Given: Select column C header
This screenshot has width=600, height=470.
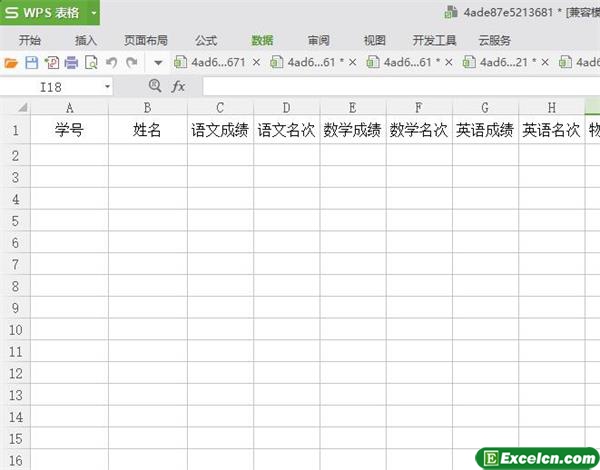Looking at the screenshot, I should (220, 108).
